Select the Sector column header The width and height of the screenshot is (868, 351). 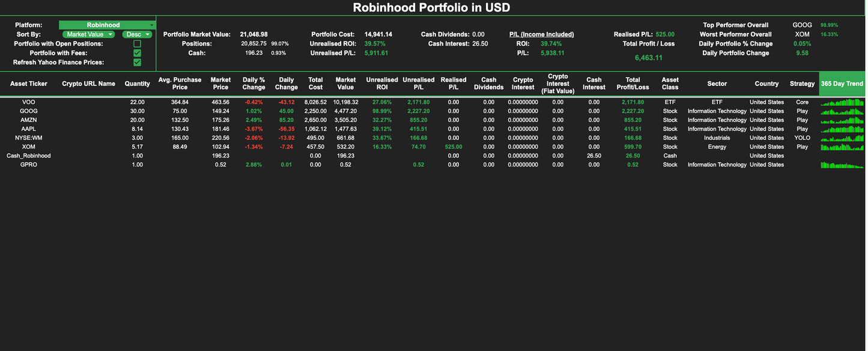(717, 84)
